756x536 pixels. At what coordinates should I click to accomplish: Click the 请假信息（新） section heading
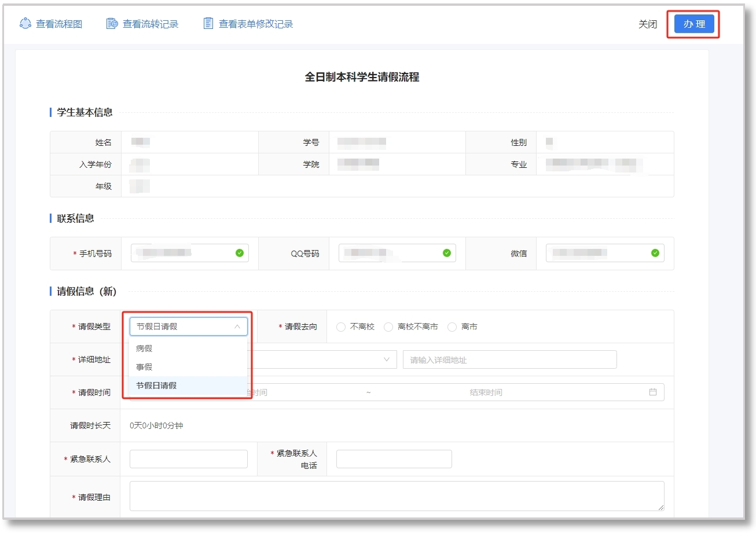[87, 291]
